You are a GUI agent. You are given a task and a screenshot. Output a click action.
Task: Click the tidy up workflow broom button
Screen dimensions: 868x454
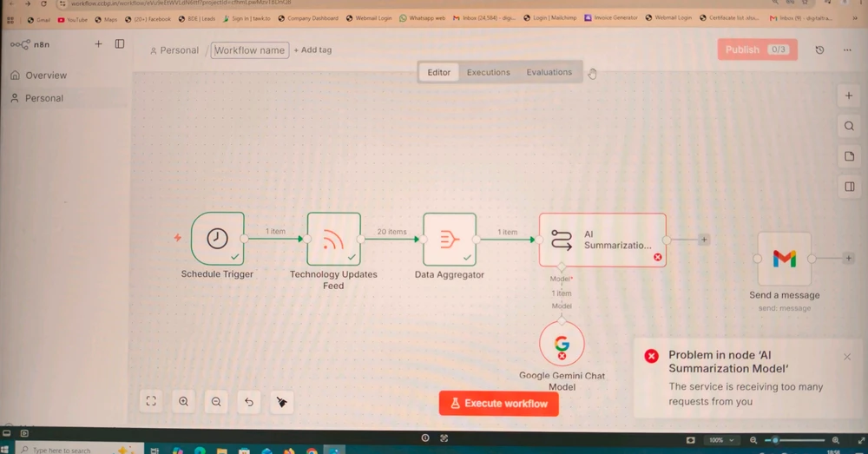point(282,402)
